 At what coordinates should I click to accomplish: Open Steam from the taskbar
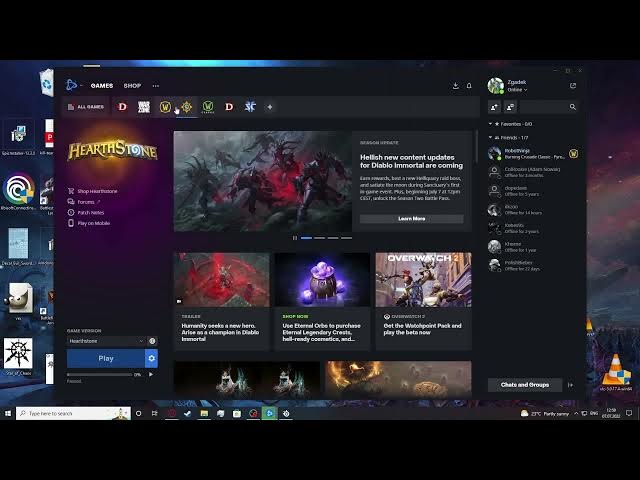(x=188, y=413)
